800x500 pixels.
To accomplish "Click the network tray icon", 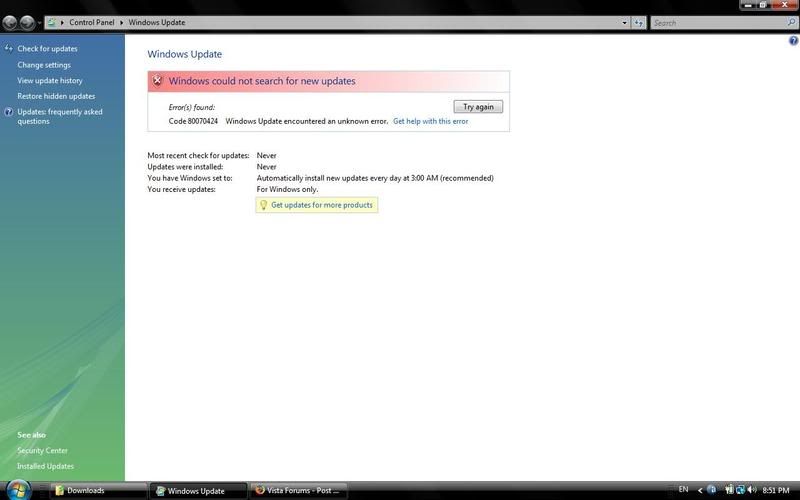I will coord(740,490).
